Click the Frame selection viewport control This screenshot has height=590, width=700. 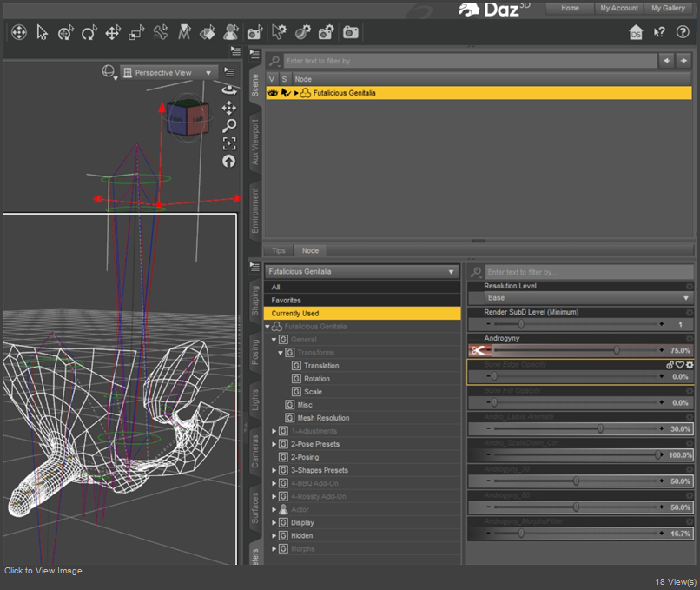coord(229,143)
